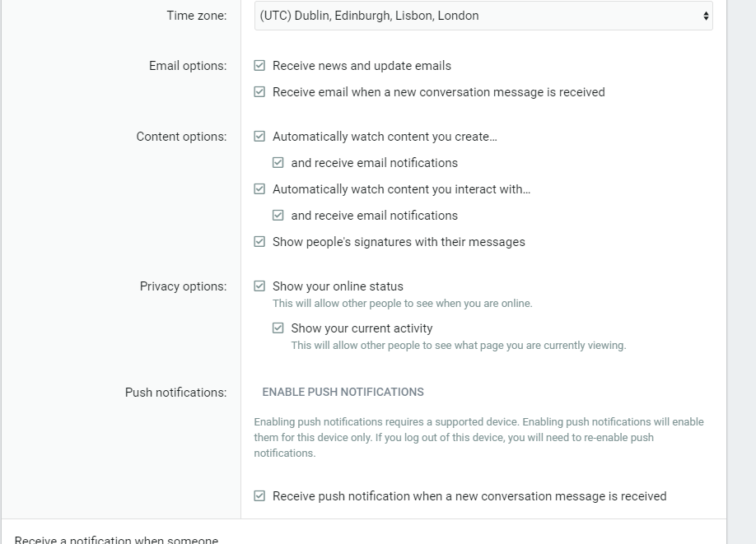The height and width of the screenshot is (544, 756).
Task: Uncheck Receive news and update emails
Action: tap(259, 66)
